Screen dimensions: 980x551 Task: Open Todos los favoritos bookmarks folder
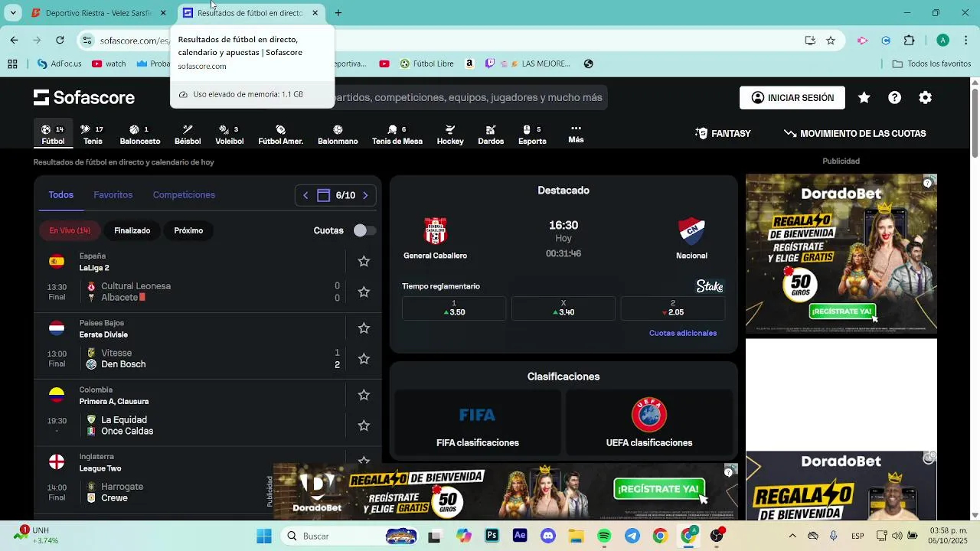tap(932, 64)
